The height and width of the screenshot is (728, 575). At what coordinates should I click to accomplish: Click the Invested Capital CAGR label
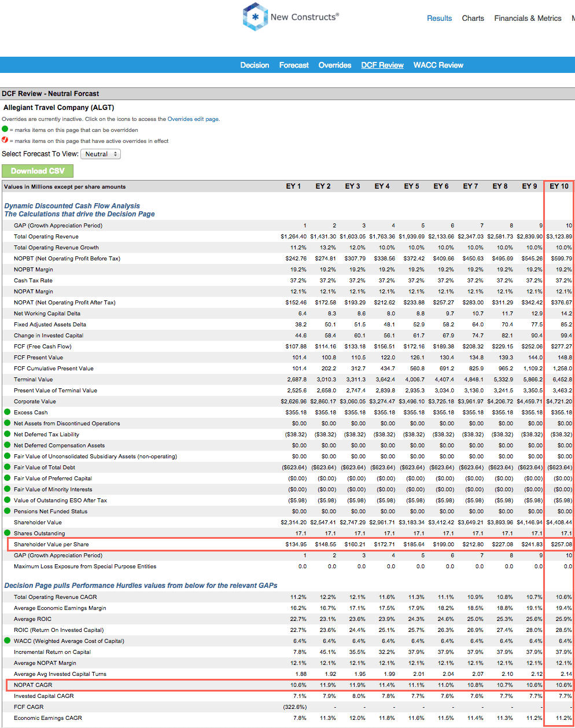click(44, 696)
